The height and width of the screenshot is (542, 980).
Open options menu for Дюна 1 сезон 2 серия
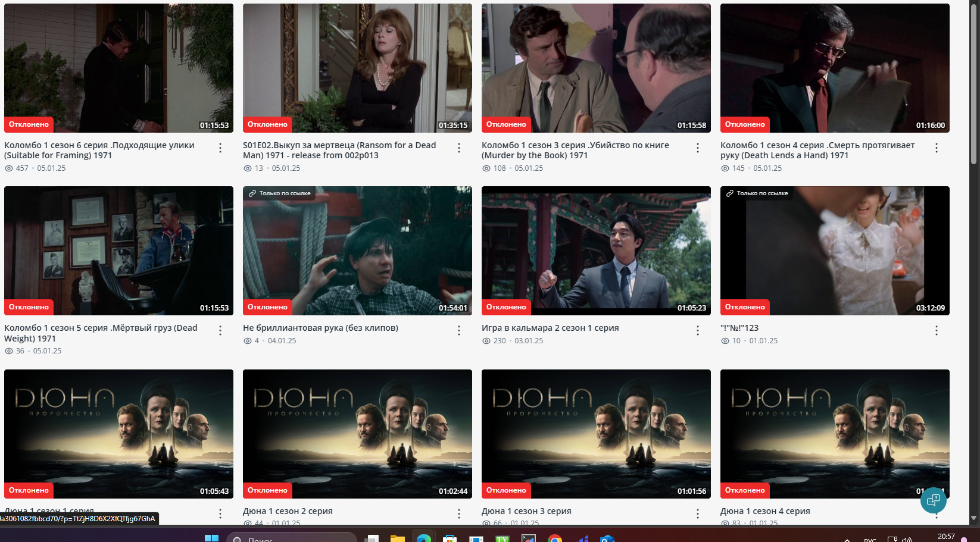click(x=459, y=513)
